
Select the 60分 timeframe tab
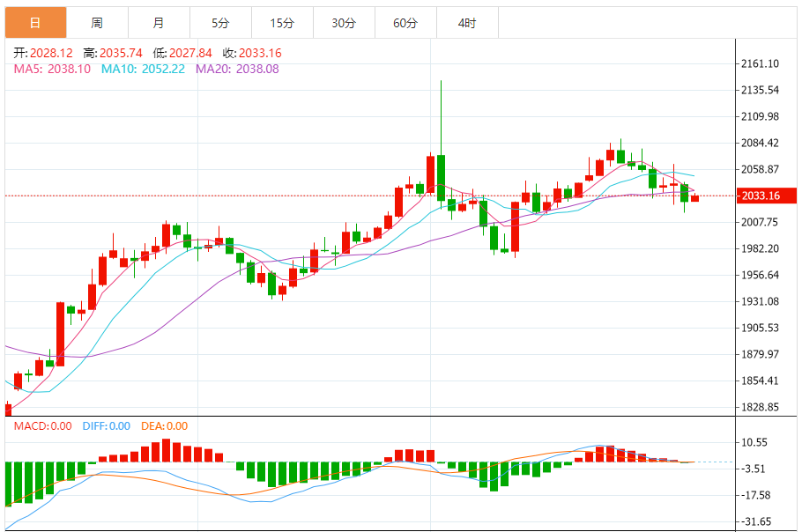coord(405,23)
